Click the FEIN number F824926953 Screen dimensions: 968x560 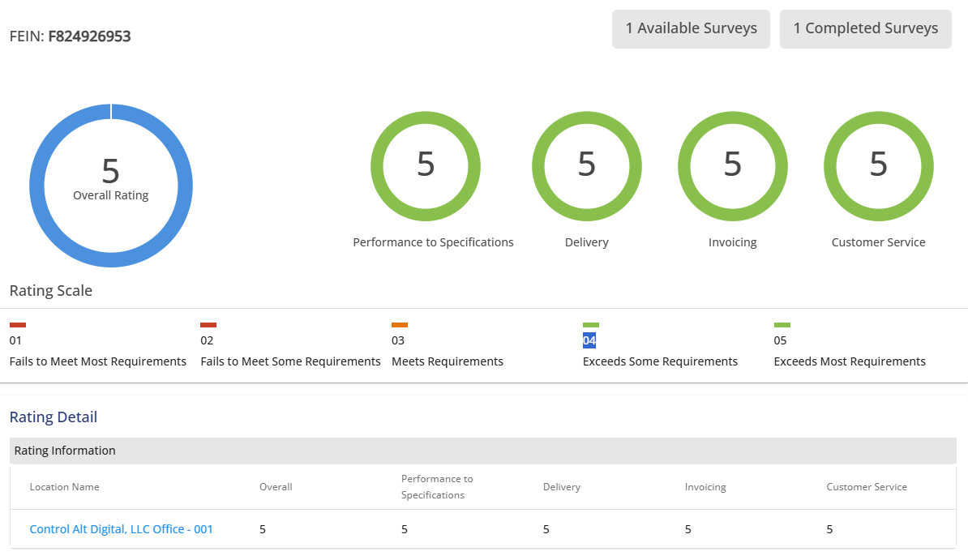tap(89, 36)
